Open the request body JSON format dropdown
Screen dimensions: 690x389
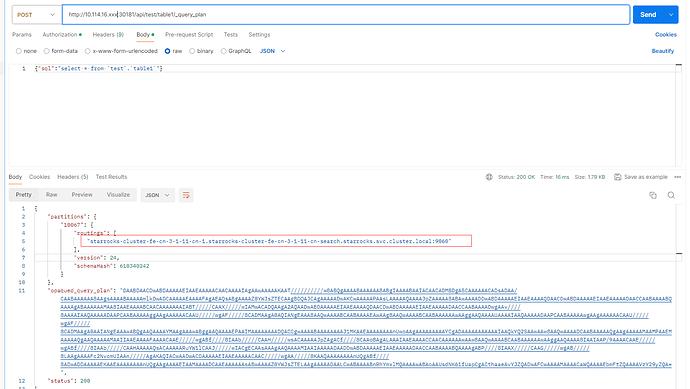272,51
